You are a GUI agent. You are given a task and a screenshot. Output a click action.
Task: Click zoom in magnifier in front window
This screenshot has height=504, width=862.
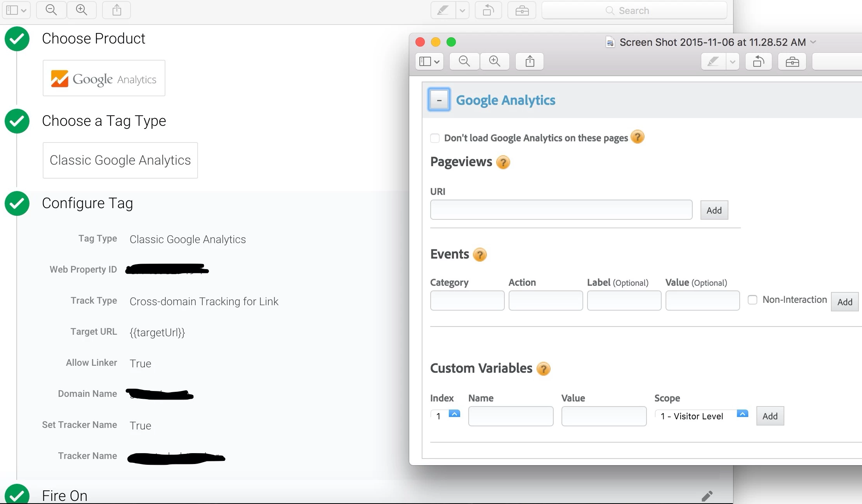495,61
